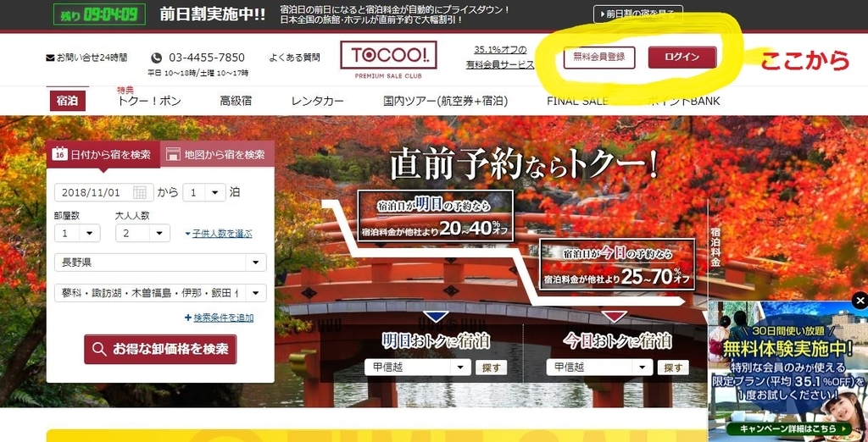This screenshot has width=868, height=442.
Task: Click the map icon on 地図から宿を検索 tab
Action: click(x=173, y=154)
